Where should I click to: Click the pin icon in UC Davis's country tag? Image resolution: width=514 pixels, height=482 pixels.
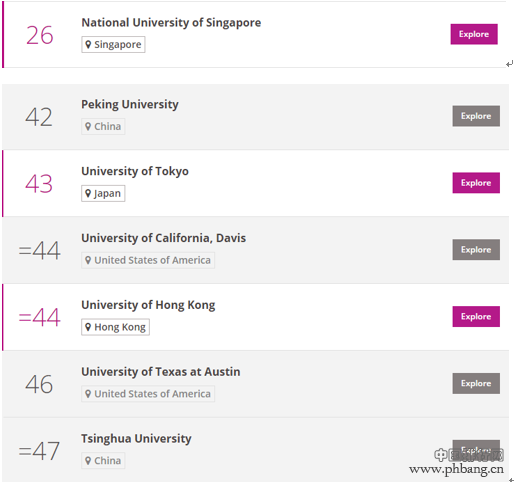[x=88, y=260]
